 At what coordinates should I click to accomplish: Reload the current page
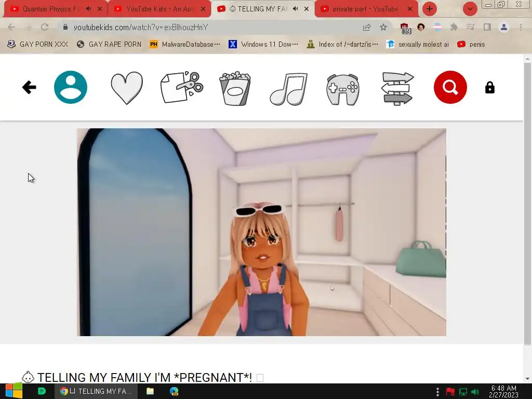45,27
